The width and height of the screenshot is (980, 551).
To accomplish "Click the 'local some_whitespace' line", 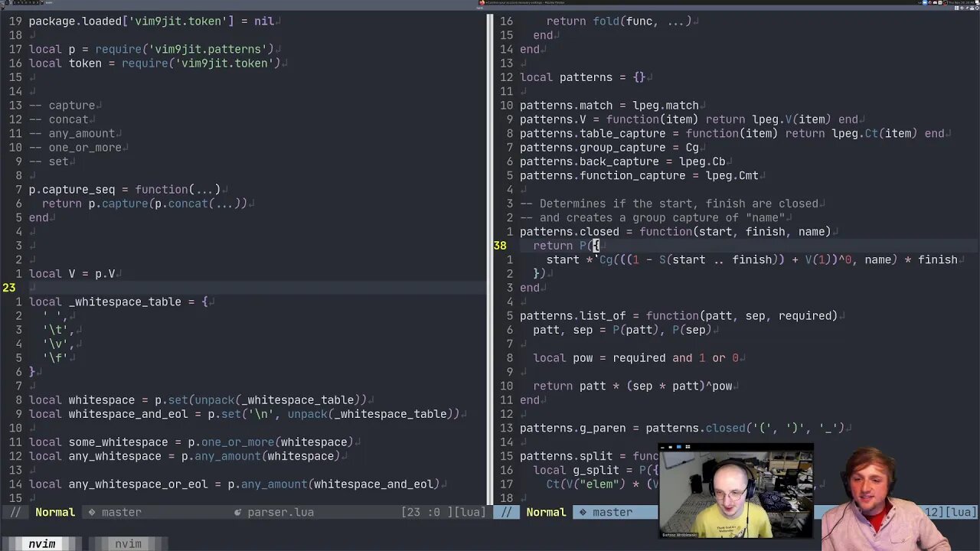I will (191, 442).
